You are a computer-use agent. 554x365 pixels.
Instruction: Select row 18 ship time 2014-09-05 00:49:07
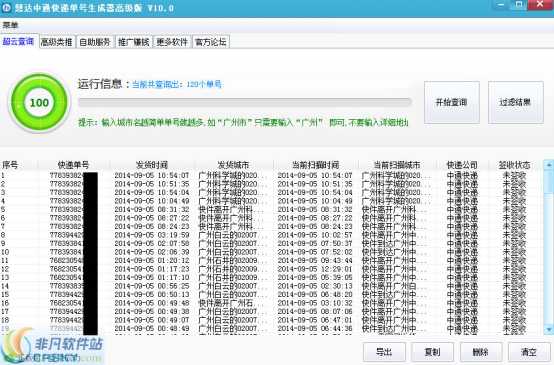(x=152, y=320)
